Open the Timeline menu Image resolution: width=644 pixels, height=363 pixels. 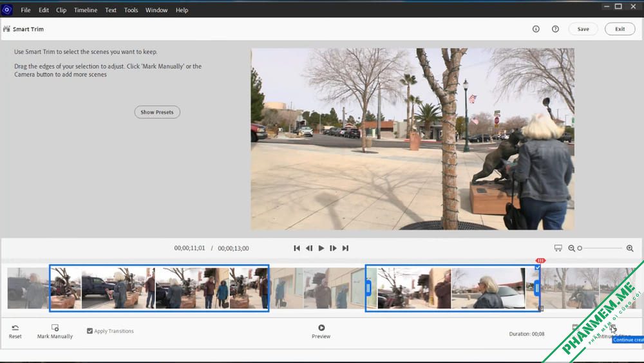86,10
